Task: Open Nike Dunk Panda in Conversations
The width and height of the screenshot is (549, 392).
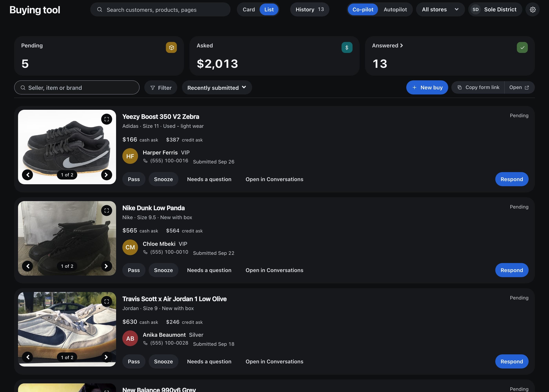Action: point(274,270)
